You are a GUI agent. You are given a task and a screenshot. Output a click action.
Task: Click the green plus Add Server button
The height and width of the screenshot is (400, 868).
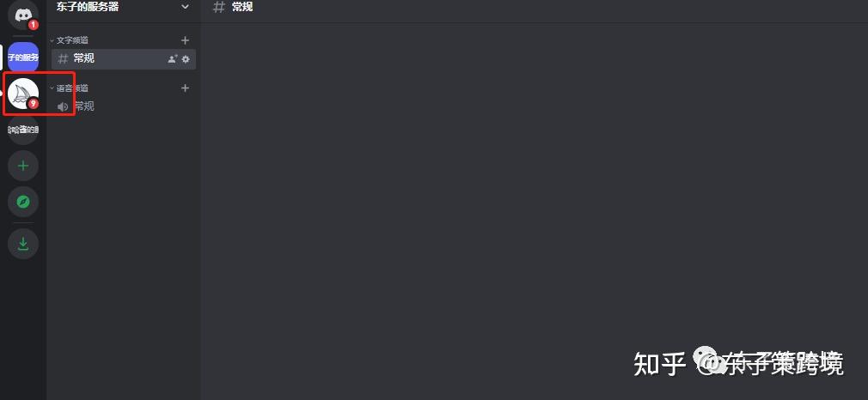tap(22, 166)
